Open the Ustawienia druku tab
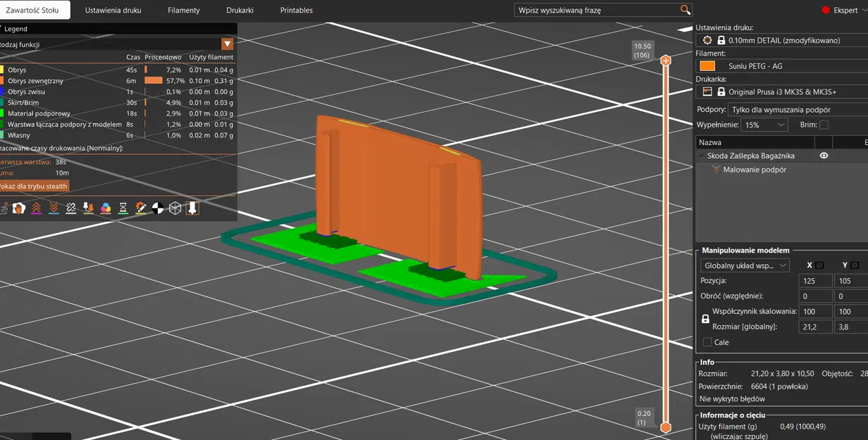Image resolution: width=868 pixels, height=440 pixels. [113, 11]
